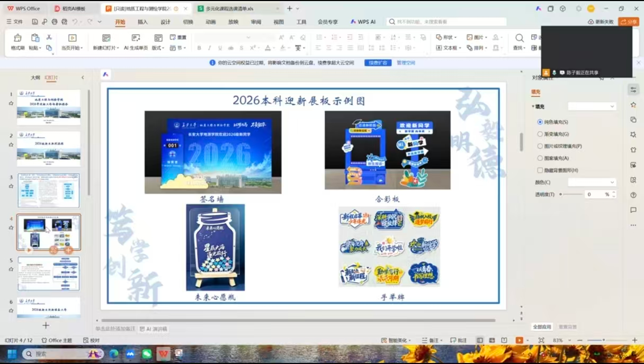The height and width of the screenshot is (364, 644).
Task: Click the help question-mark icon in right sidebar
Action: 633,195
